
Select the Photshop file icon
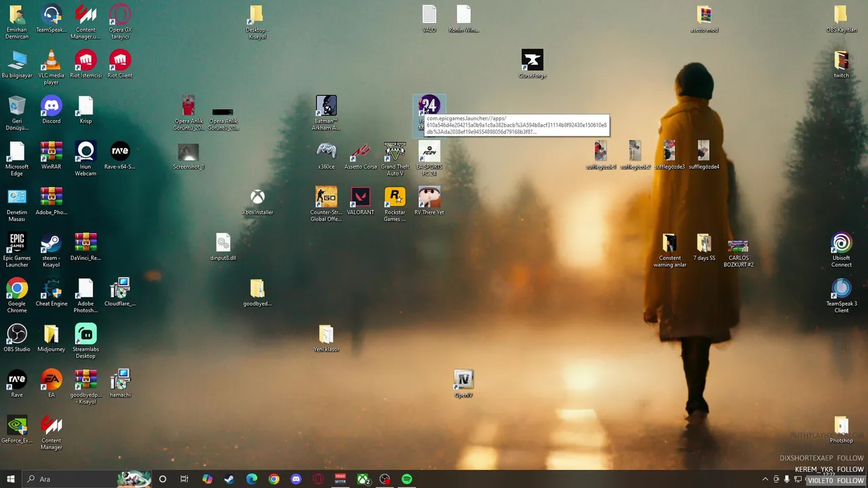pyautogui.click(x=842, y=429)
